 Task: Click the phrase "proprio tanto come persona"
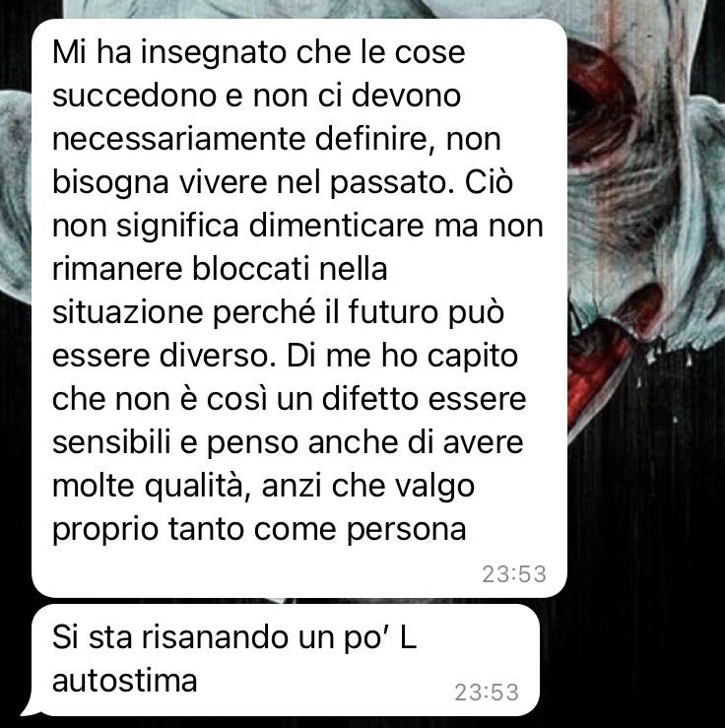259,529
